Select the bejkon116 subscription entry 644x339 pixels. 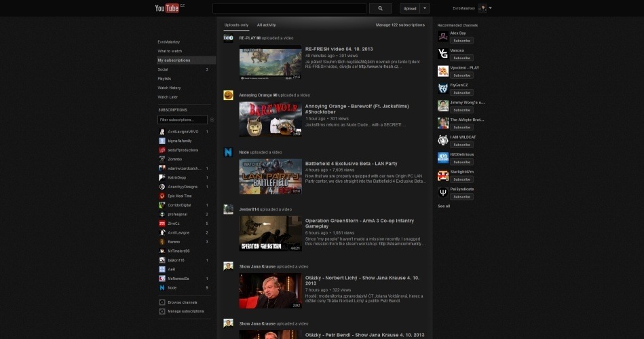click(184, 260)
